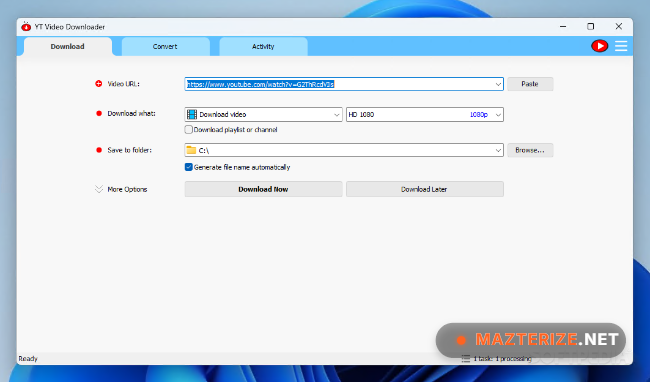Click the Download Now button

point(263,189)
